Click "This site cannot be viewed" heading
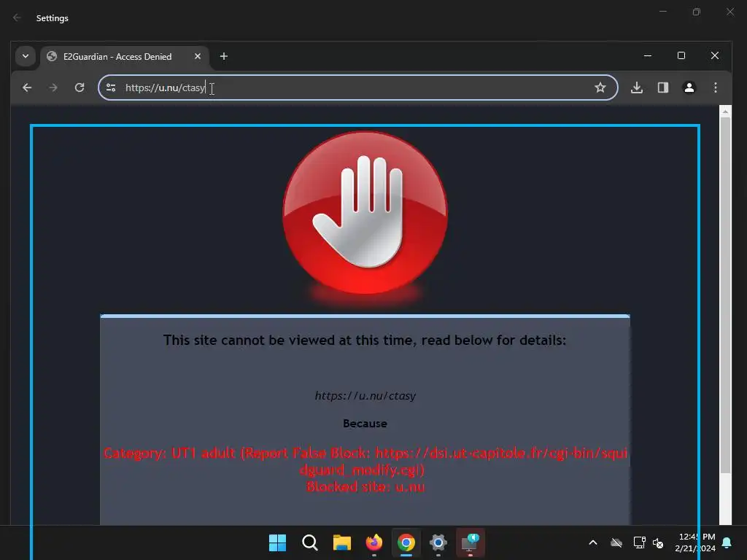The width and height of the screenshot is (747, 560). [365, 340]
